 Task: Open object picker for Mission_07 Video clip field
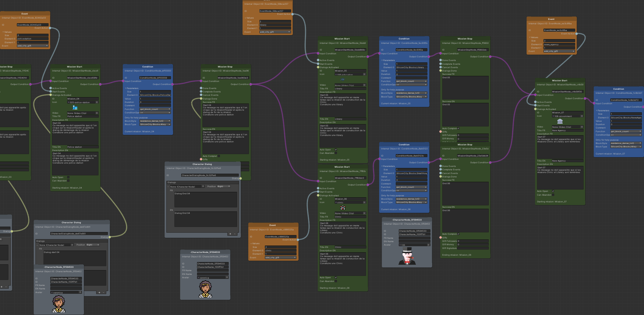(x=582, y=127)
